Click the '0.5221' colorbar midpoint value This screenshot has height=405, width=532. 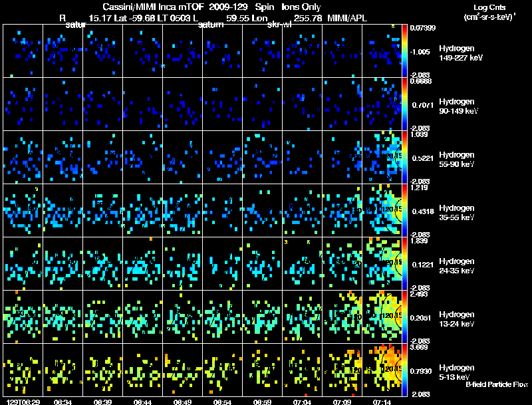tap(422, 158)
